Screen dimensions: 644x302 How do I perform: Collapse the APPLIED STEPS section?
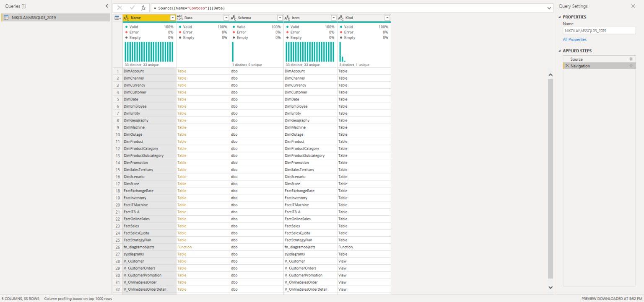pos(560,51)
